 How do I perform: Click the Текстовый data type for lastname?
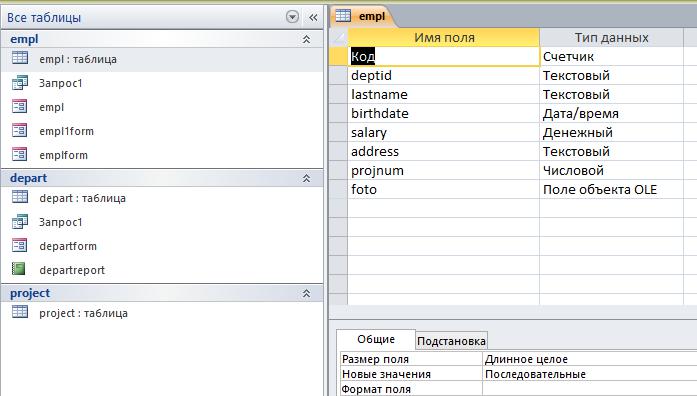coord(612,95)
